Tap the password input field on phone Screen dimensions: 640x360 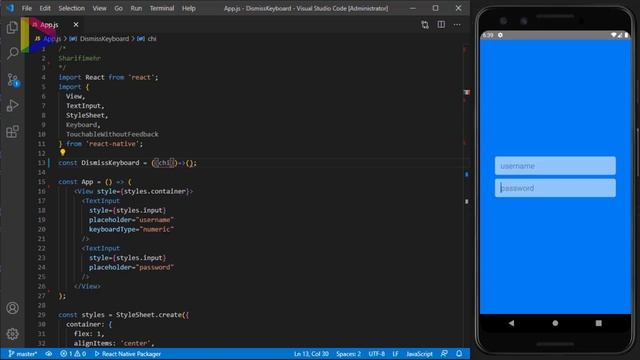[555, 188]
